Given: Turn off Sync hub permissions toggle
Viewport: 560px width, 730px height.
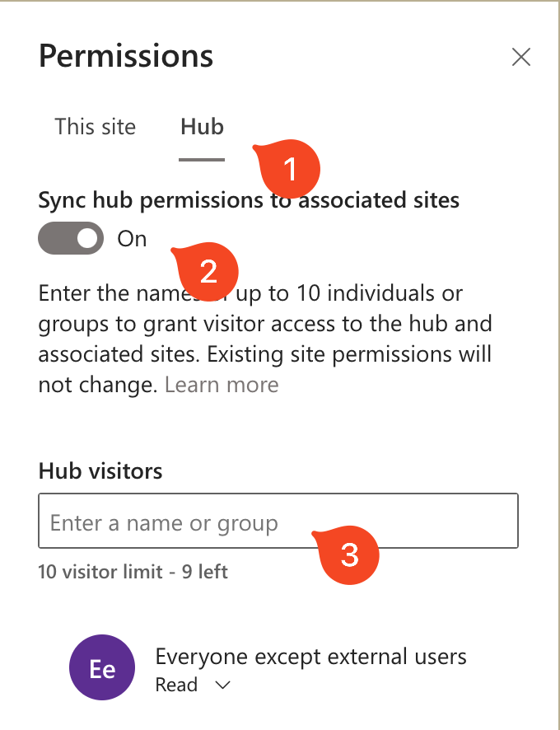Looking at the screenshot, I should coord(71,239).
